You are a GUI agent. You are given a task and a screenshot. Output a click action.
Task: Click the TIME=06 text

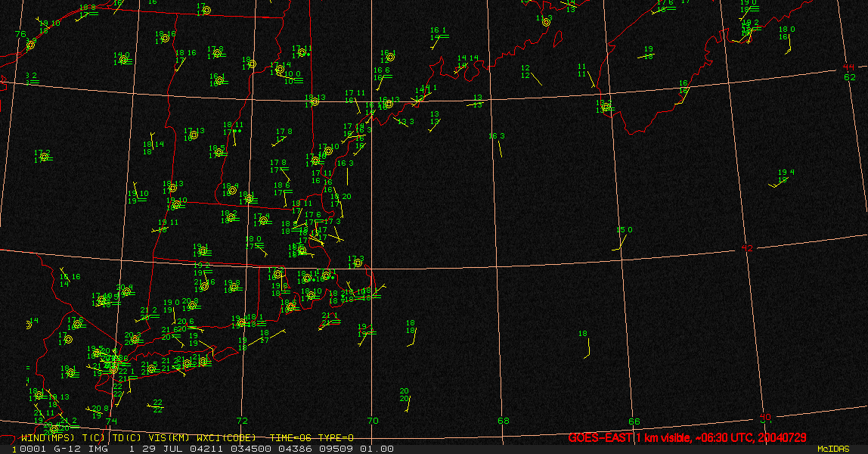click(290, 438)
